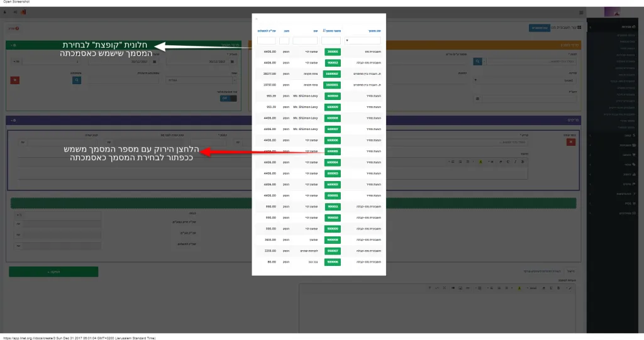Click amount 28277.00 cell
This screenshot has width=644, height=340.
(269, 74)
